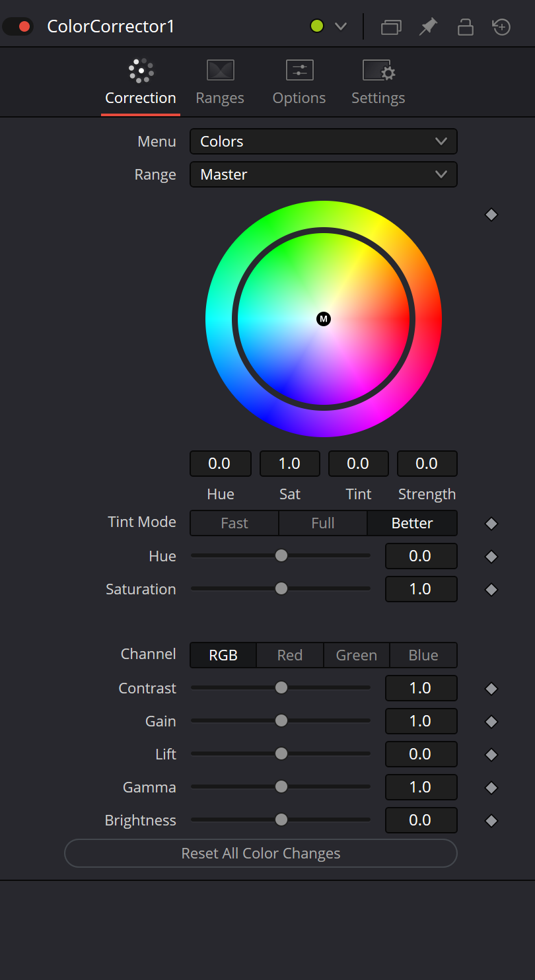Click the Hue slider keyframe diamond

pos(491,557)
